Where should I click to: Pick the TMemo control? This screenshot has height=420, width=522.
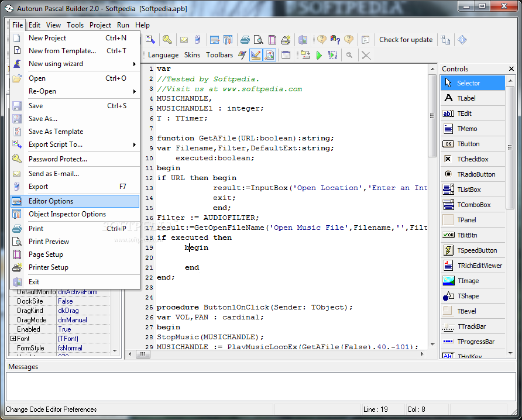473,129
